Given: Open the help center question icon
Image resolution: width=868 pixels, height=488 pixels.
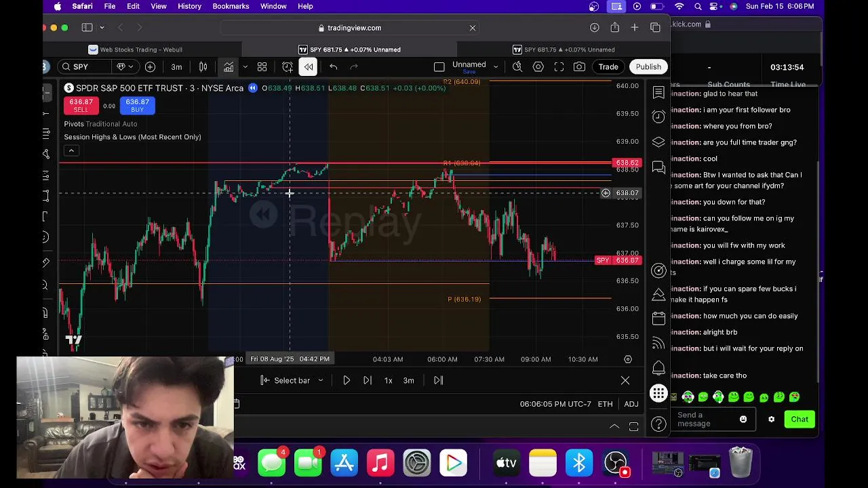Looking at the screenshot, I should pyautogui.click(x=658, y=424).
